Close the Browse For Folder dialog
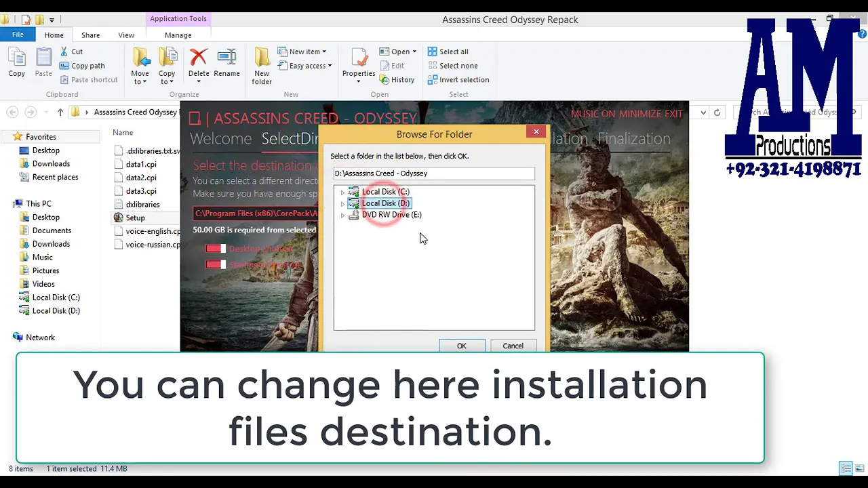This screenshot has height=488, width=868. point(536,131)
